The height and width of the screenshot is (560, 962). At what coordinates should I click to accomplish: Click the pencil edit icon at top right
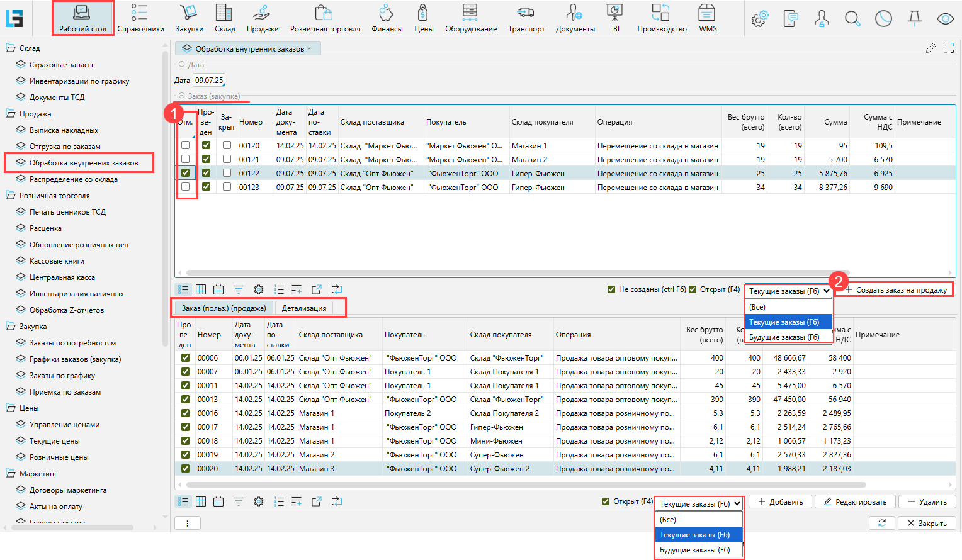click(x=931, y=48)
